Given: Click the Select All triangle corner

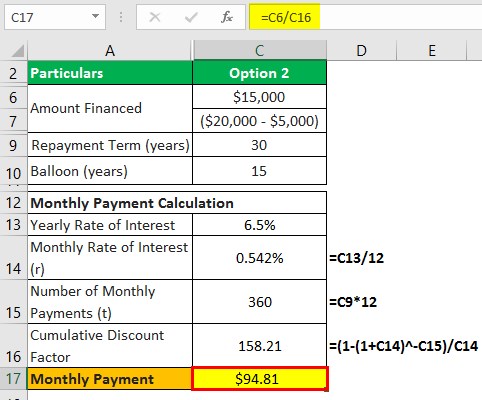Looking at the screenshot, I should point(17,51).
